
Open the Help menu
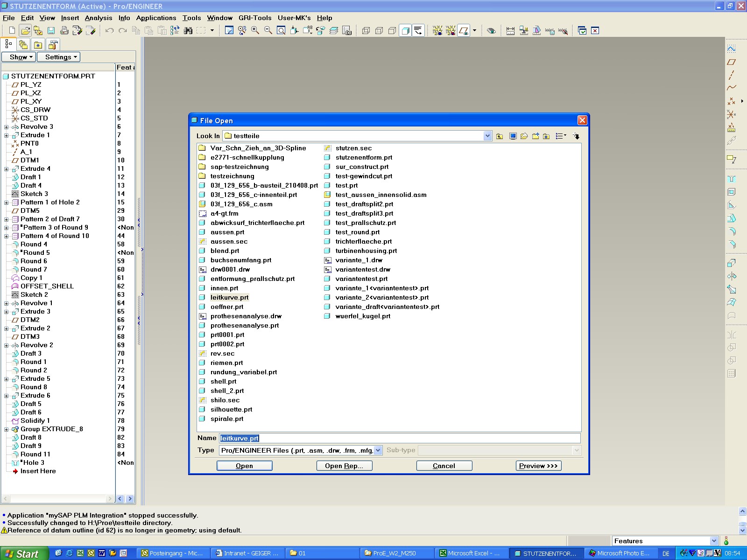[324, 18]
